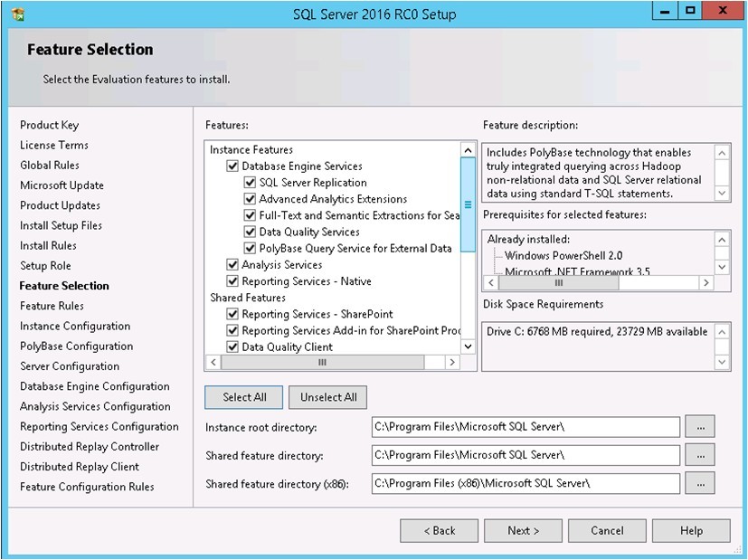Close the SQL Server 2016 RC0 Setup window
This screenshot has width=748, height=560.
pos(723,11)
